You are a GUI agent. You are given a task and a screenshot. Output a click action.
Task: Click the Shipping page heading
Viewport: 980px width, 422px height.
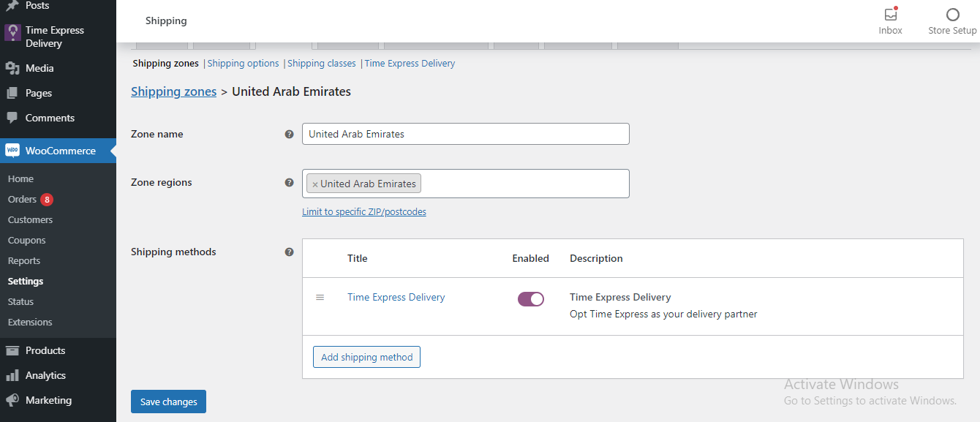[x=166, y=20]
